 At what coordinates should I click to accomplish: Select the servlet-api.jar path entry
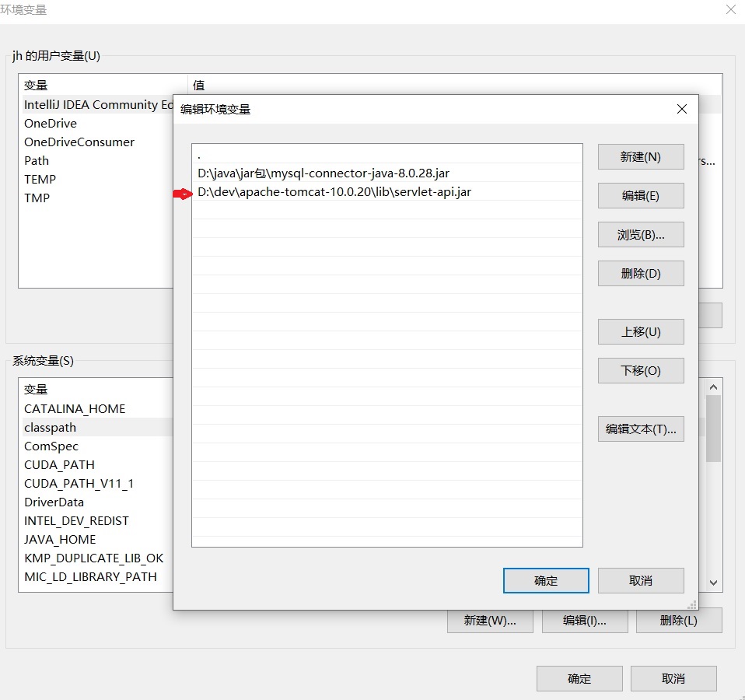(x=334, y=192)
